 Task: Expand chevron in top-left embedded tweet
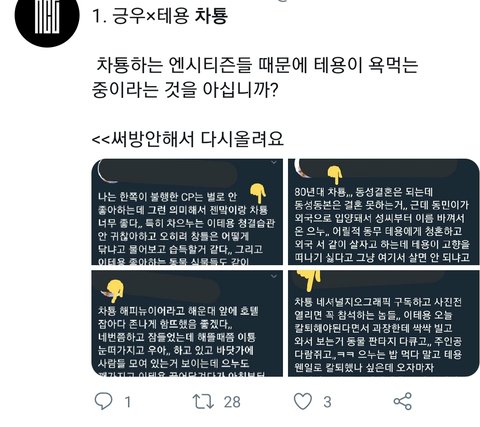pos(274,163)
